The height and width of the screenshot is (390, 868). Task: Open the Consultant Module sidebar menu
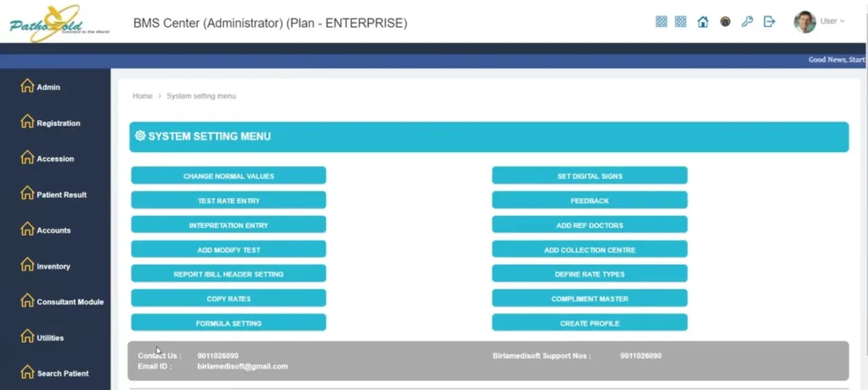coord(62,301)
